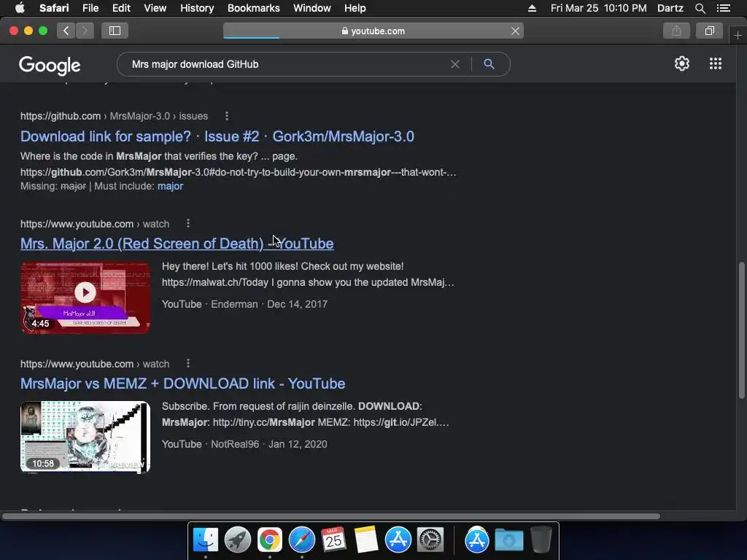The width and height of the screenshot is (747, 560).
Task: Click the vertical page scrollbar
Action: click(741, 330)
